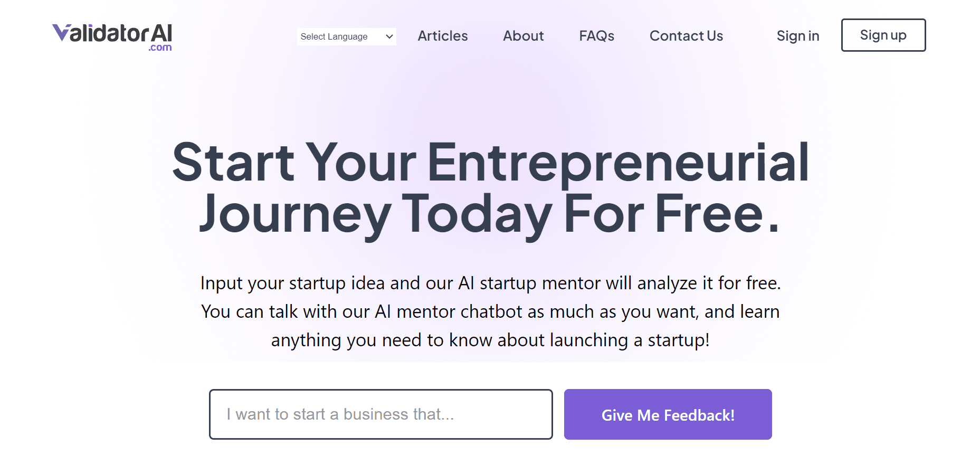The image size is (980, 455).
Task: Click the Sign up call-to-action in the header
Action: click(x=883, y=35)
